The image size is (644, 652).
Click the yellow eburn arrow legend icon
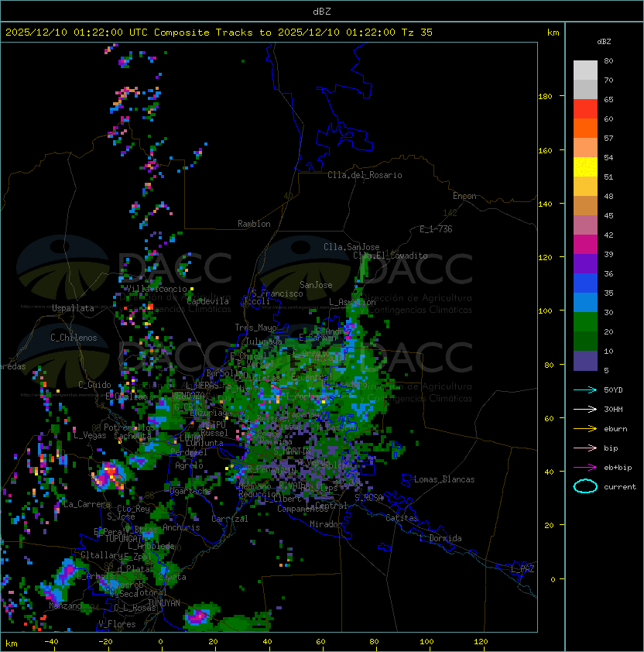[585, 429]
